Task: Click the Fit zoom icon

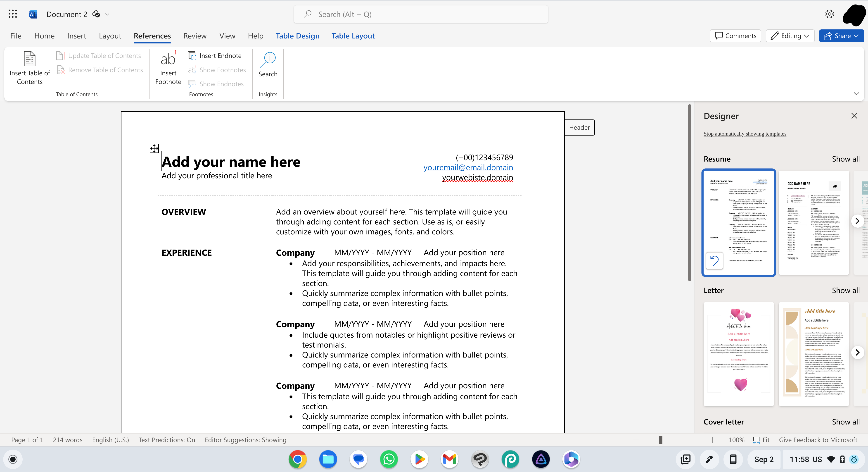Action: [x=757, y=440]
